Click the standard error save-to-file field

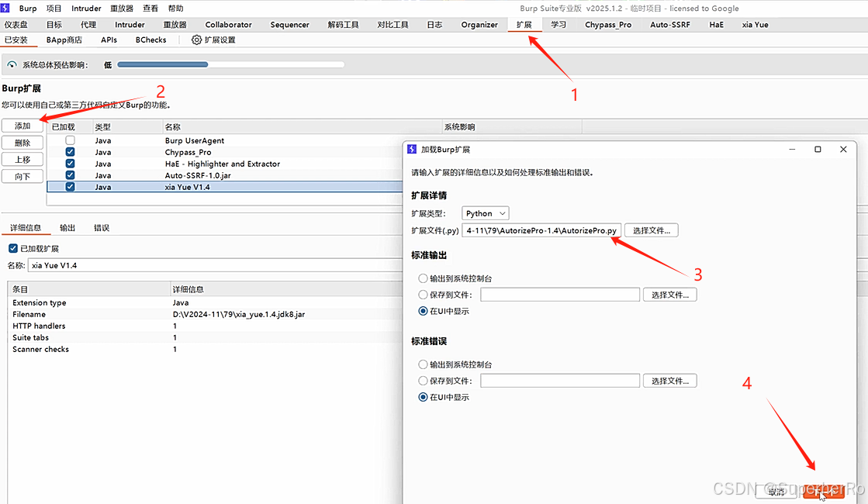pos(559,381)
